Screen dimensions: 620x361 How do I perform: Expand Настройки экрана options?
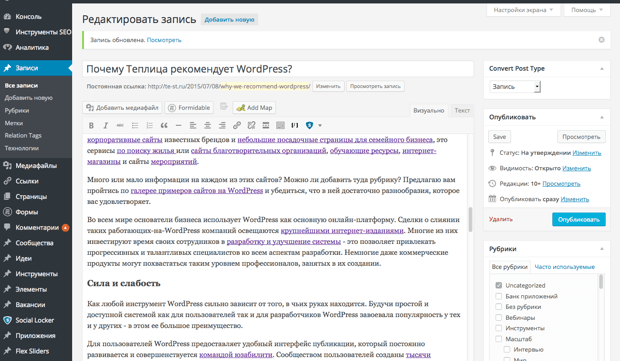click(523, 10)
